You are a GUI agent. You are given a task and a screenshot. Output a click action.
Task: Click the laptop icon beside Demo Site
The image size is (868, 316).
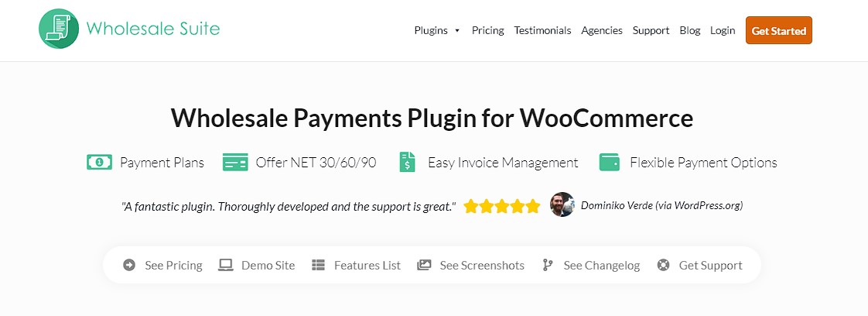click(x=225, y=265)
